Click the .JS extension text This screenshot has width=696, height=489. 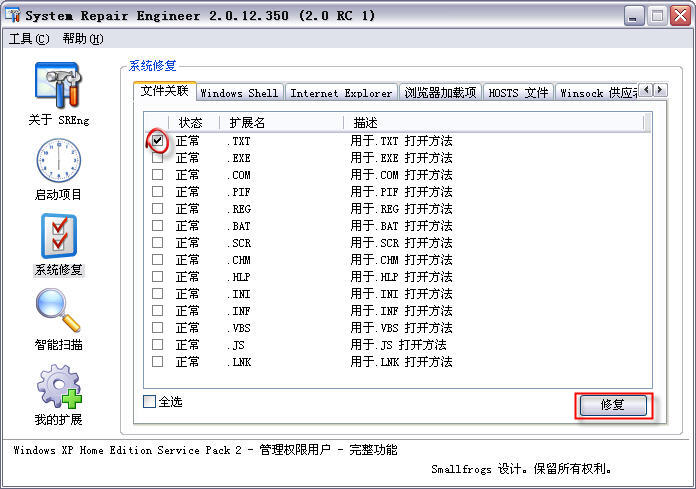(236, 345)
